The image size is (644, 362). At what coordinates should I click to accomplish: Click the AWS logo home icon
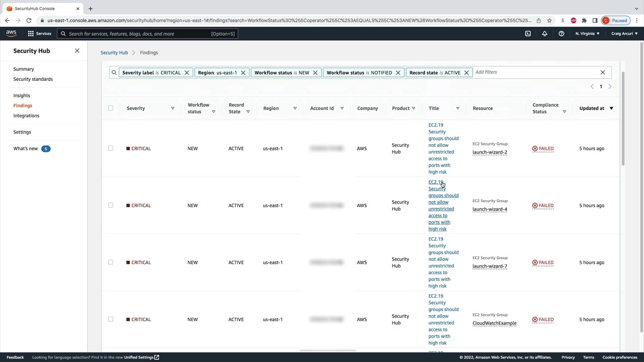[11, 34]
